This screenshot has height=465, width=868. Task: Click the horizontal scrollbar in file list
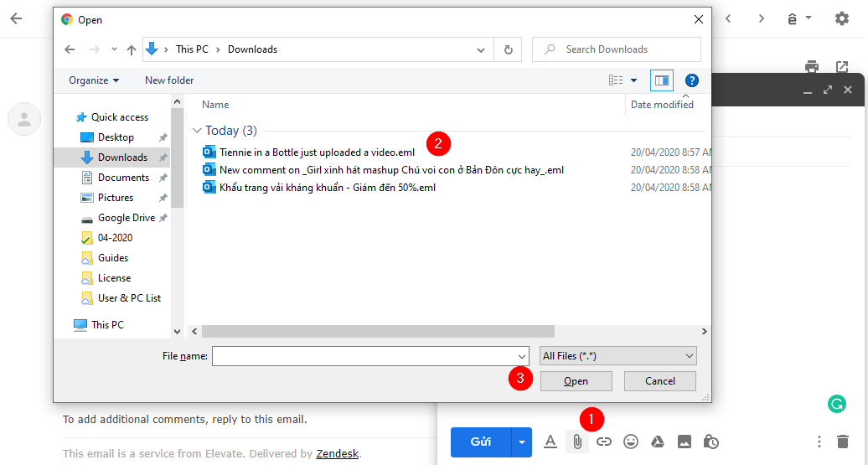point(377,331)
